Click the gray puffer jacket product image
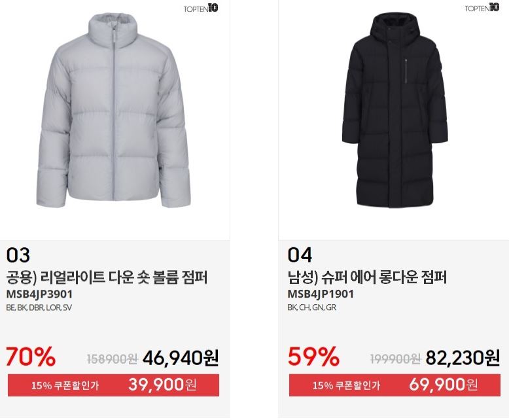The height and width of the screenshot is (420, 509). tap(113, 111)
